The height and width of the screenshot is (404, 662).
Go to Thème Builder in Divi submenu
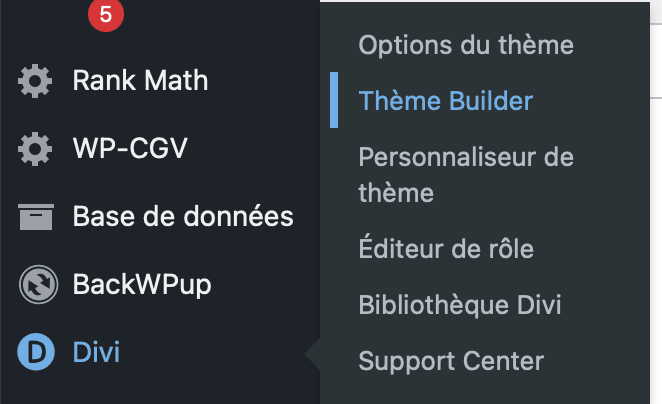(x=446, y=100)
